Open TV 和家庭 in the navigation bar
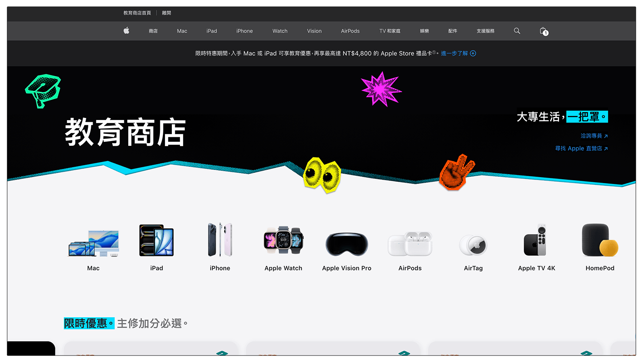The width and height of the screenshot is (643, 364). (x=390, y=31)
